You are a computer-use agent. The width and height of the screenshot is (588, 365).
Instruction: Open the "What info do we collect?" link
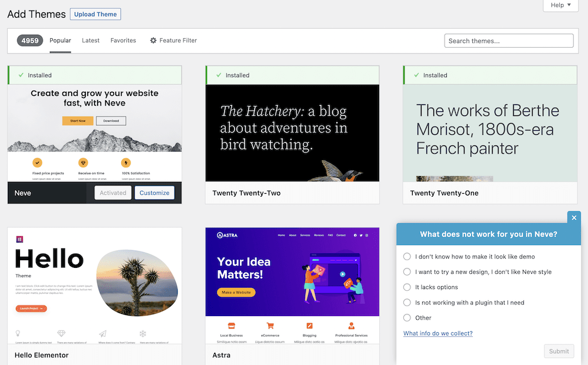[437, 333]
